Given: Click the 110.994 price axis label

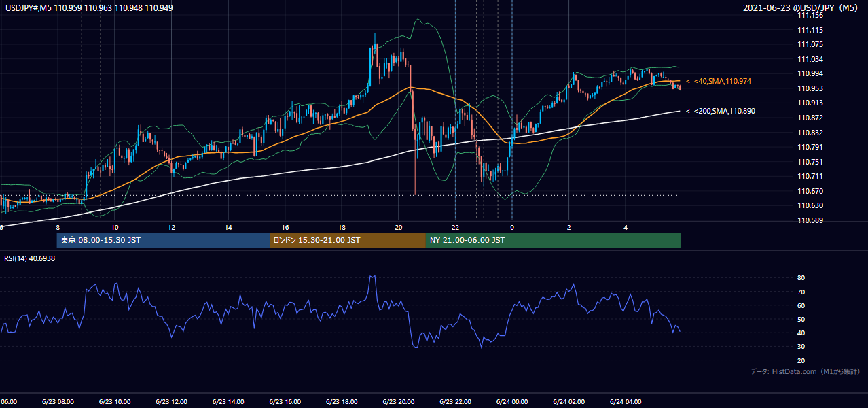Looking at the screenshot, I should point(810,73).
